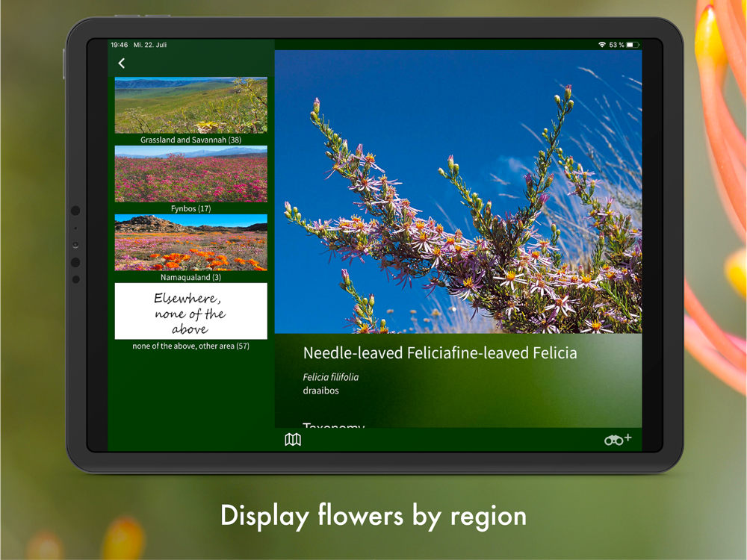This screenshot has width=747, height=560.
Task: Select the Afrikaans name 'draaibos'
Action: (x=320, y=391)
